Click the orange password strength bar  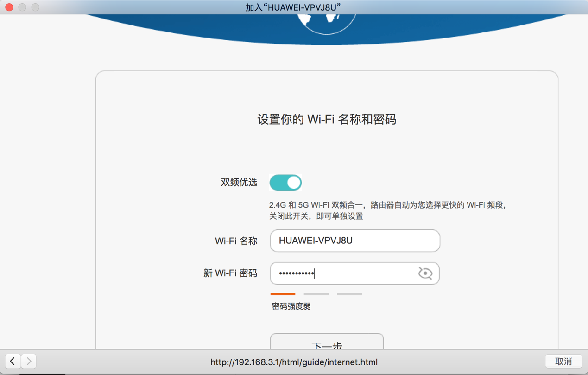pos(283,294)
